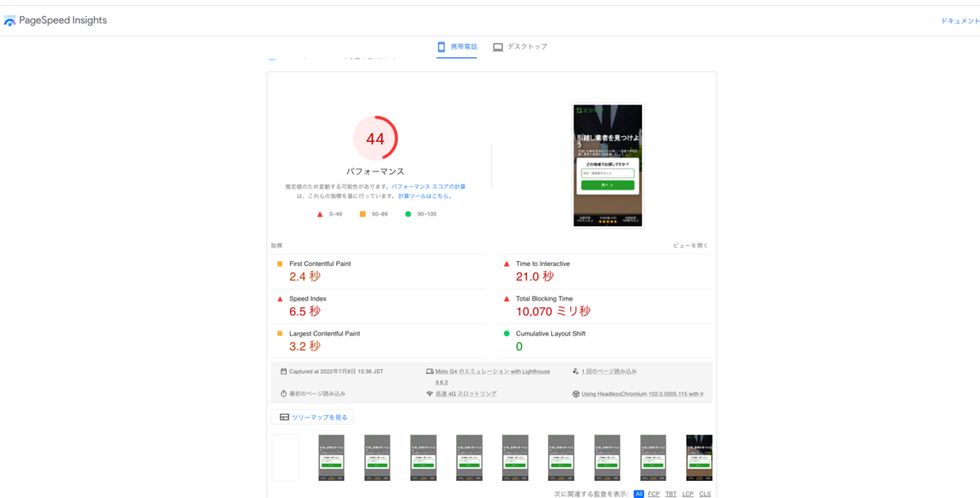Click the Captured at 2022年7月8日 timestamp
The height and width of the screenshot is (498, 980).
pyautogui.click(x=336, y=371)
